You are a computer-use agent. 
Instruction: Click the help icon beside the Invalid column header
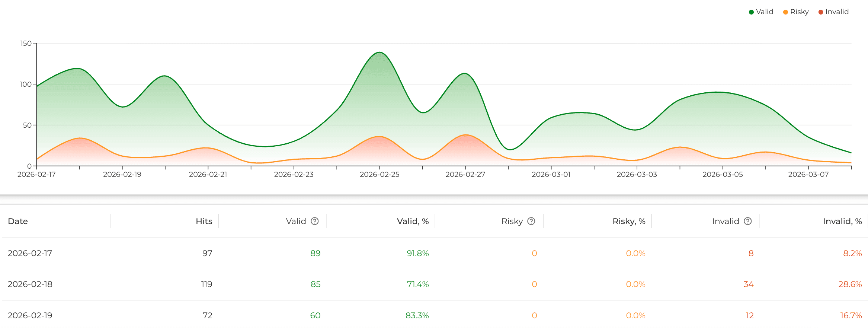tap(748, 221)
